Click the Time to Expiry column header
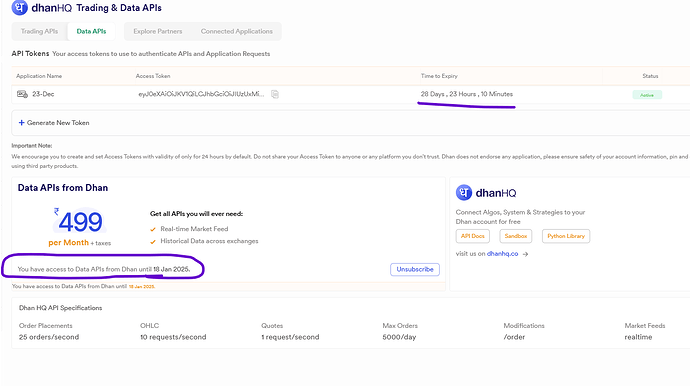The width and height of the screenshot is (690, 386). click(439, 76)
